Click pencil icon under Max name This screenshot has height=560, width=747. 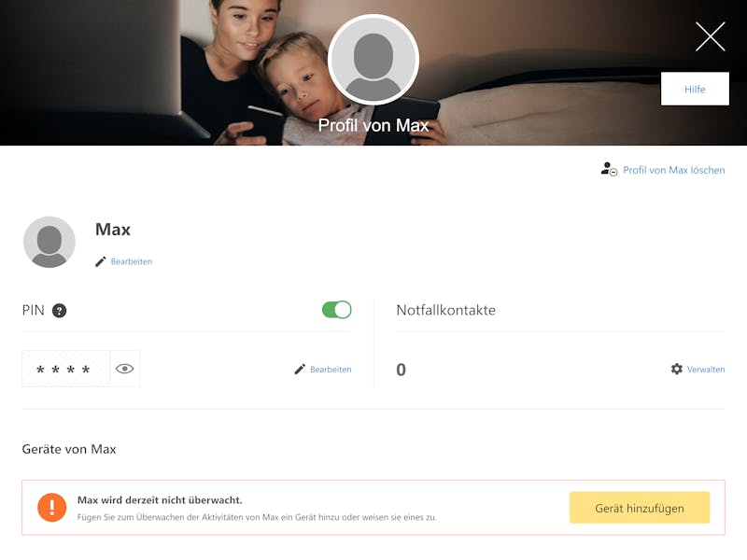pos(100,261)
